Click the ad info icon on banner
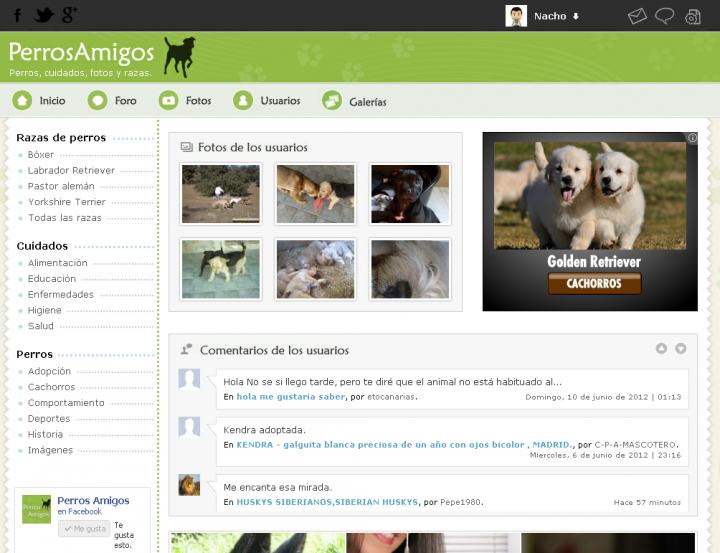The width and height of the screenshot is (720, 553). pyautogui.click(x=692, y=138)
